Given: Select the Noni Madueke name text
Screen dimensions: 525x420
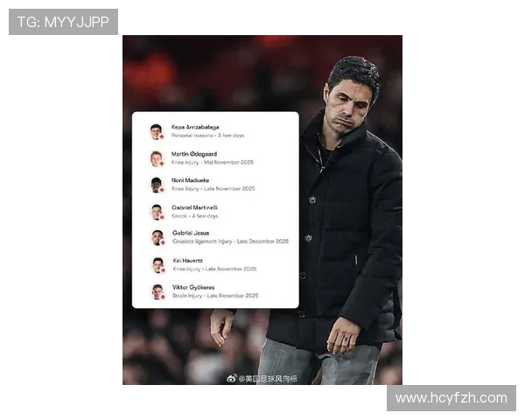Looking at the screenshot, I should pyautogui.click(x=191, y=180).
